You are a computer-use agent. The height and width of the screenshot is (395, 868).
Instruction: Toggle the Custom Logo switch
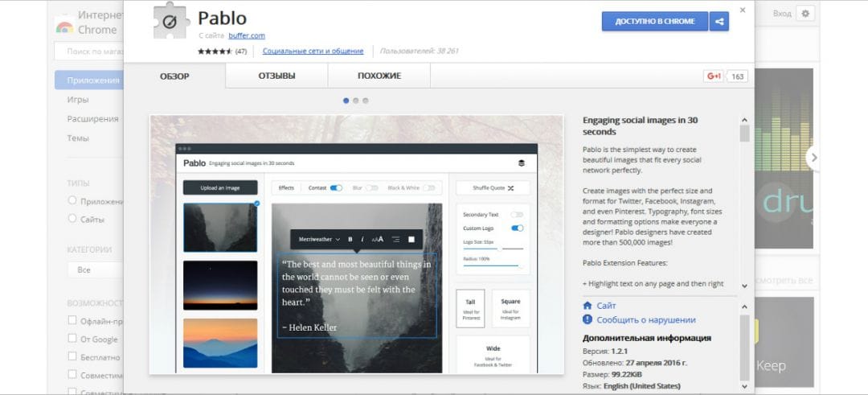(x=517, y=228)
